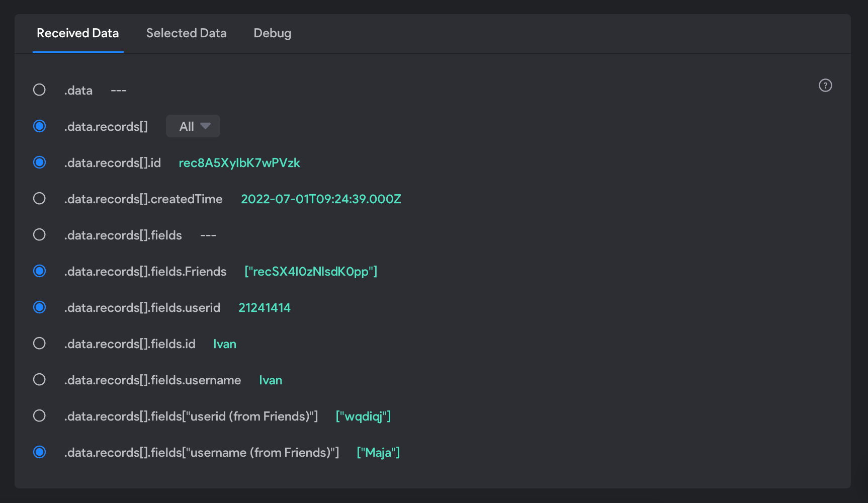
Task: Click the .data.records[].createdTime label
Action: [x=143, y=199]
